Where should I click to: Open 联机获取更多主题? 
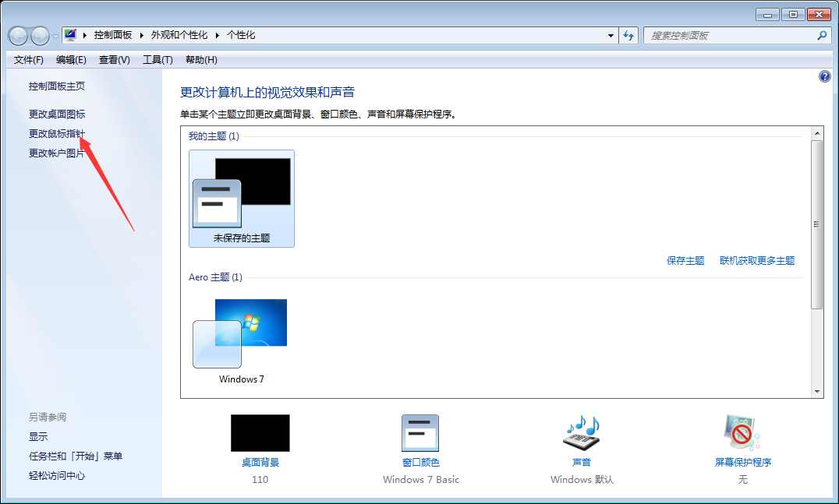pos(757,260)
